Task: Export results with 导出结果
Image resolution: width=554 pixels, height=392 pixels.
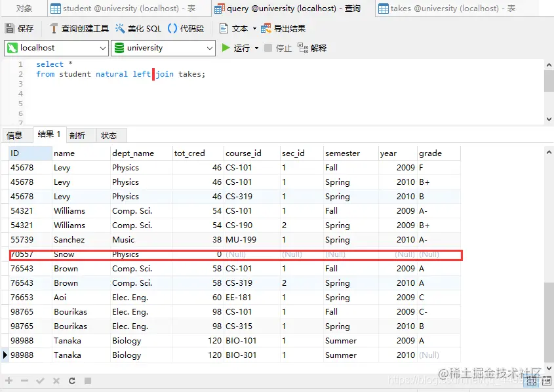Action: (x=283, y=29)
